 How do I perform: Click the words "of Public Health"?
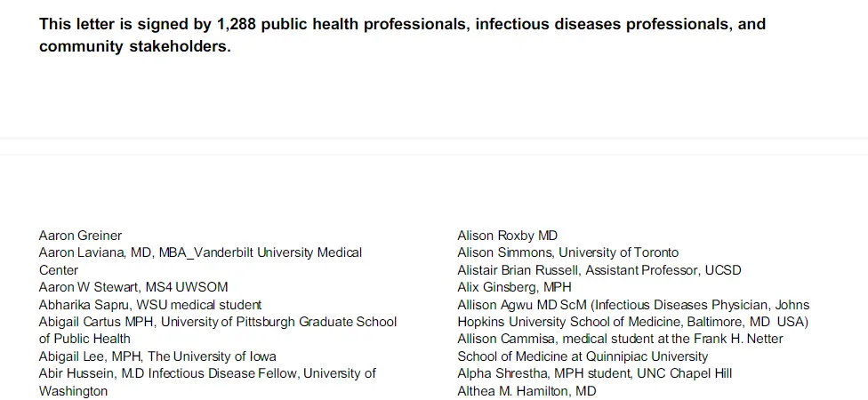84,339
